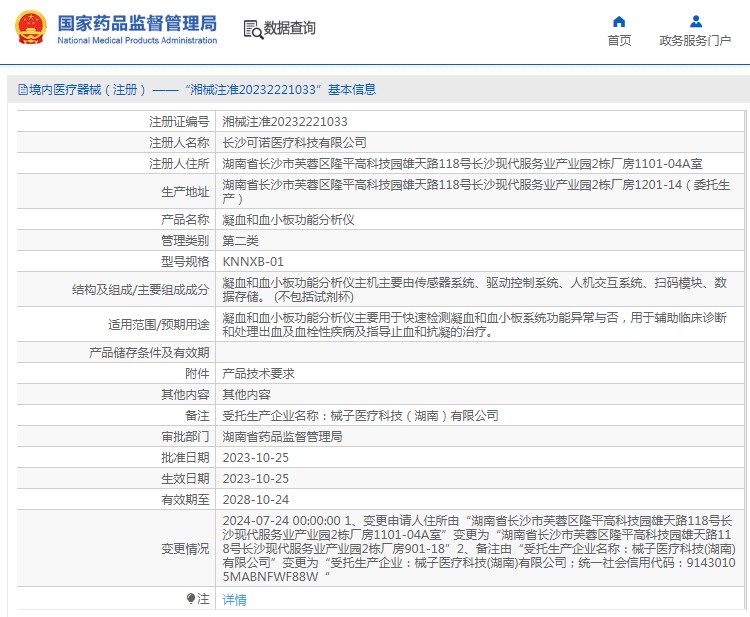Click the 第二类 management class value
Viewport: 750px width, 617px height.
(x=241, y=241)
